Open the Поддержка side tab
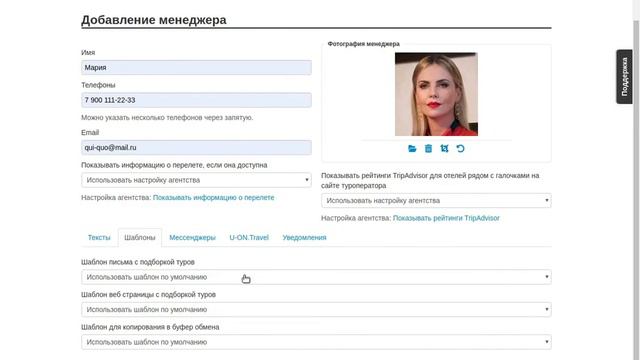 [624, 77]
